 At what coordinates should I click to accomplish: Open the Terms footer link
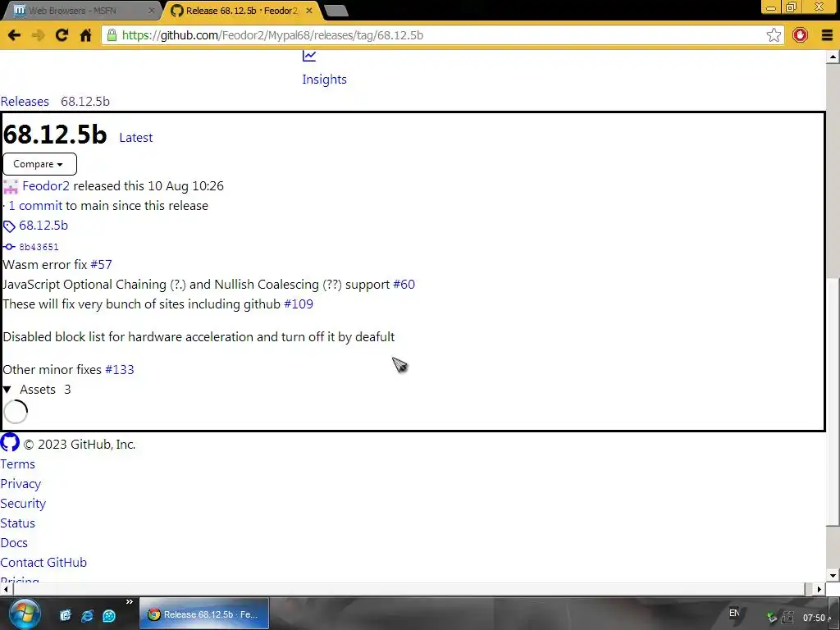tap(18, 464)
